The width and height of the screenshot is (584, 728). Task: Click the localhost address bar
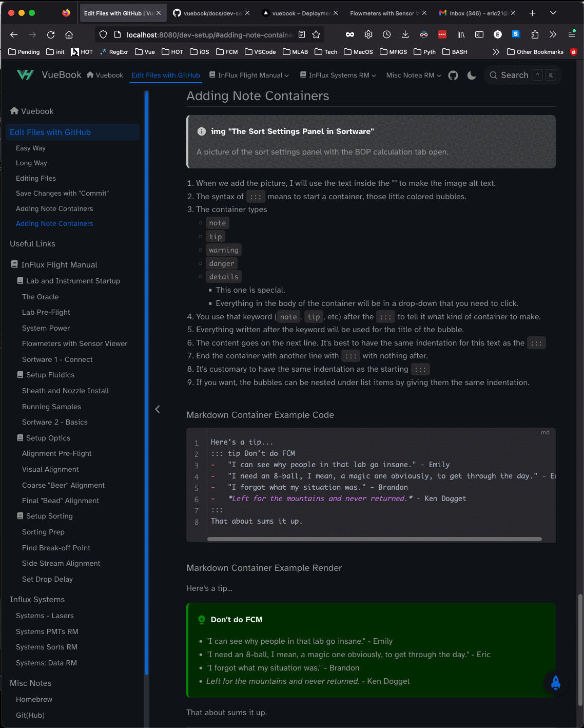tap(210, 34)
